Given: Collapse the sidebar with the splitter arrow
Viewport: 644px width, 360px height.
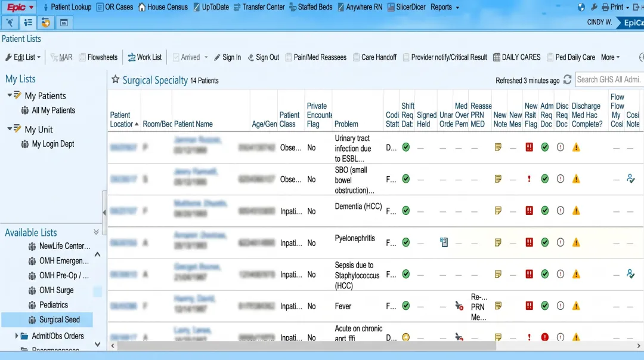Looking at the screenshot, I should point(104,213).
